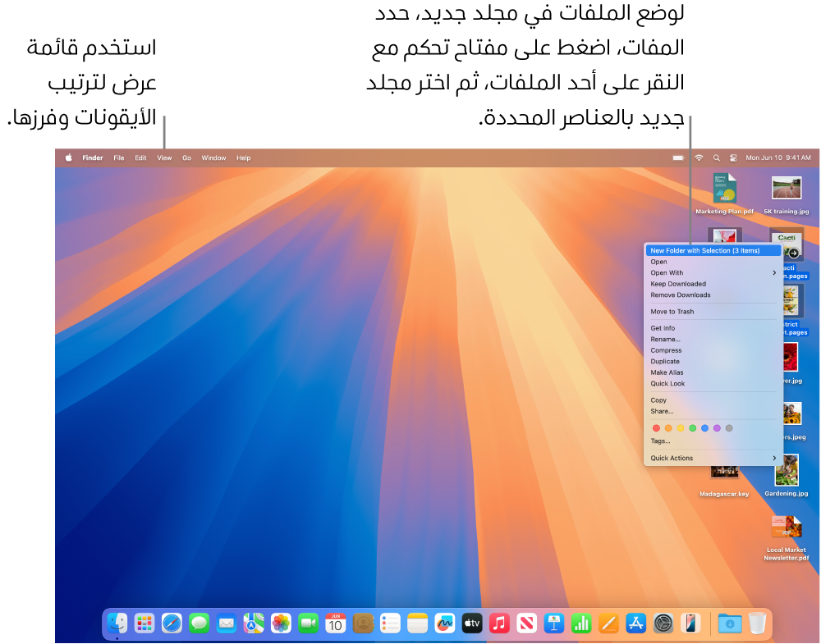Viewport: 821px width, 644px height.
Task: Open Freeform app in the Dock
Action: (x=444, y=623)
